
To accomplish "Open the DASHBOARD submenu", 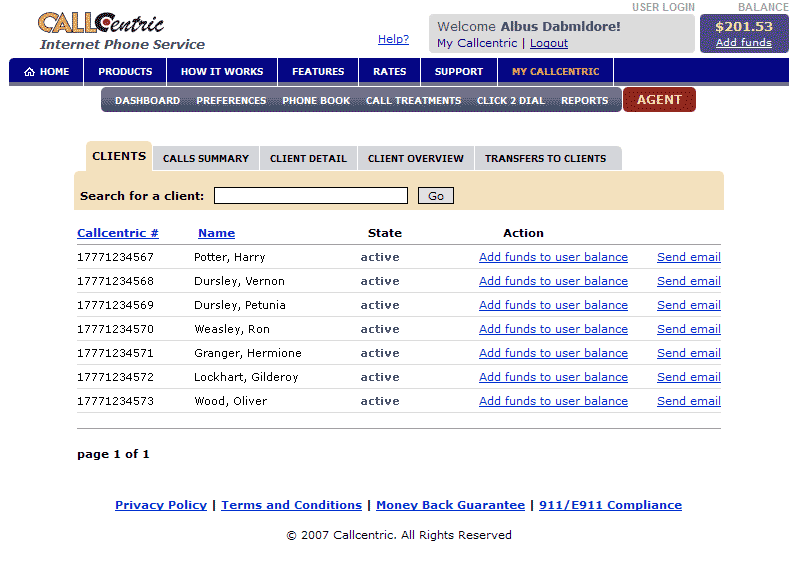I will pos(147,101).
